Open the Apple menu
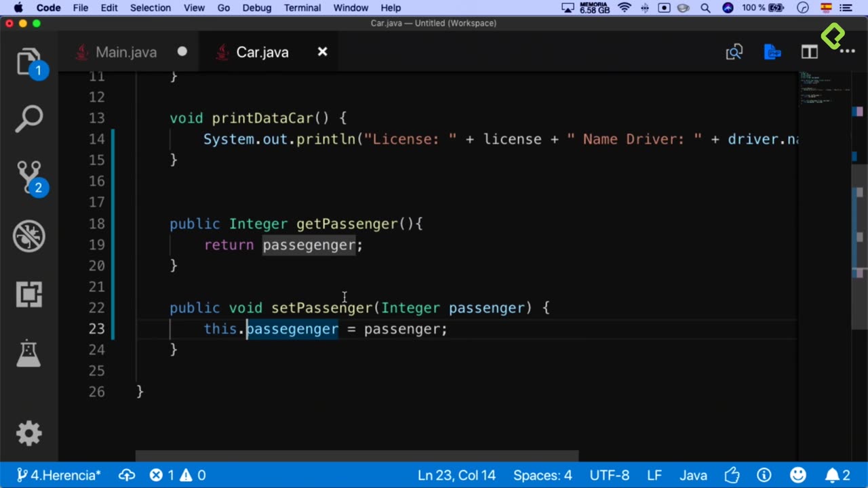The image size is (868, 488). (x=18, y=7)
